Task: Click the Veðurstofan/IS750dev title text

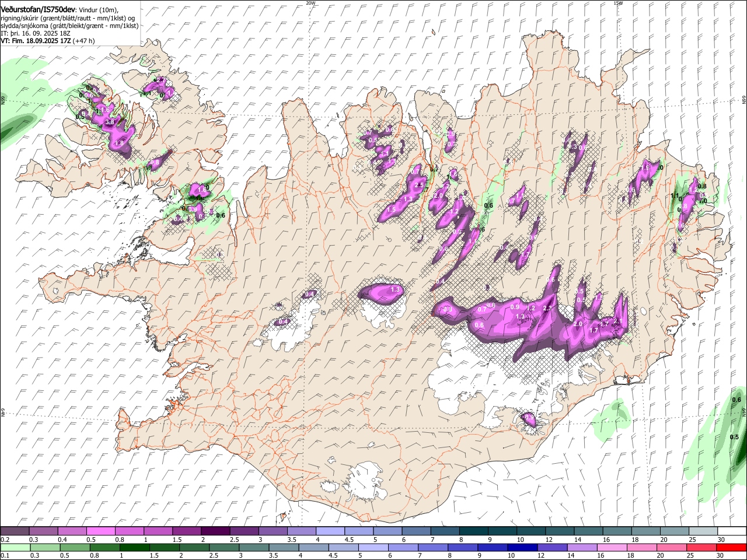Action: click(38, 9)
